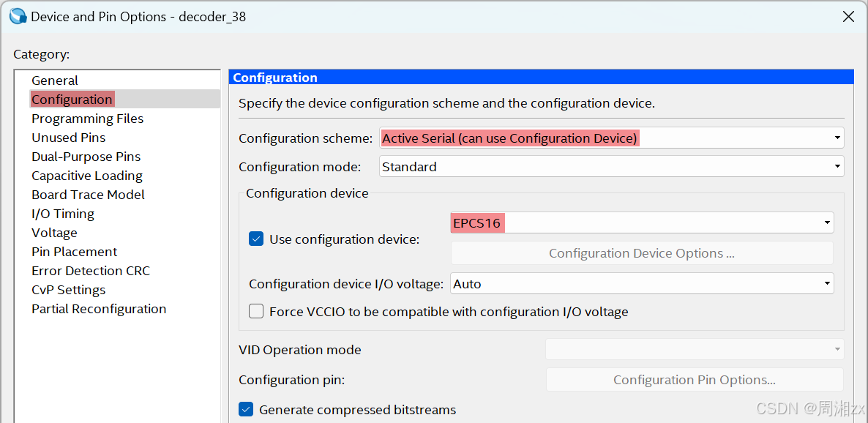This screenshot has width=868, height=423.
Task: Select General category
Action: click(x=55, y=81)
